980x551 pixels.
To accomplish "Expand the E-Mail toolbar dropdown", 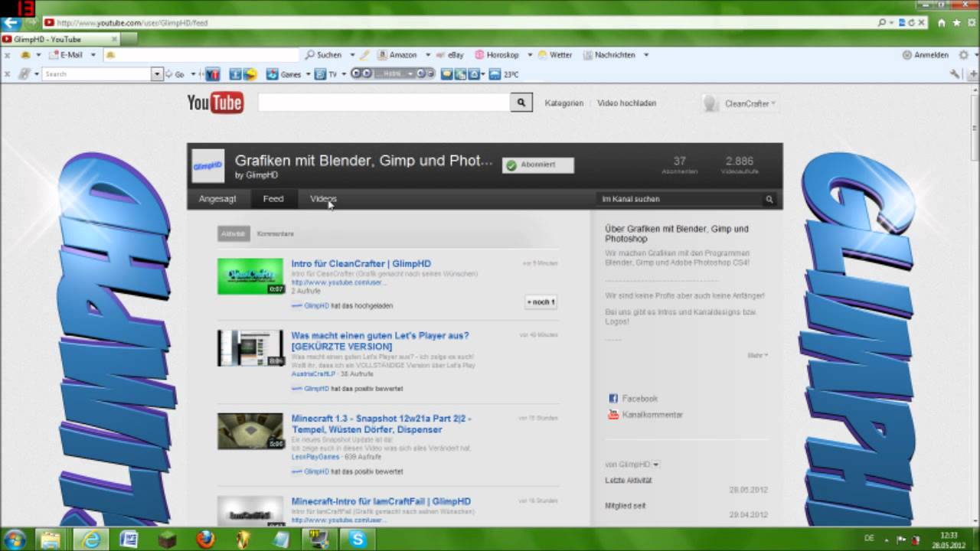I will tap(93, 55).
